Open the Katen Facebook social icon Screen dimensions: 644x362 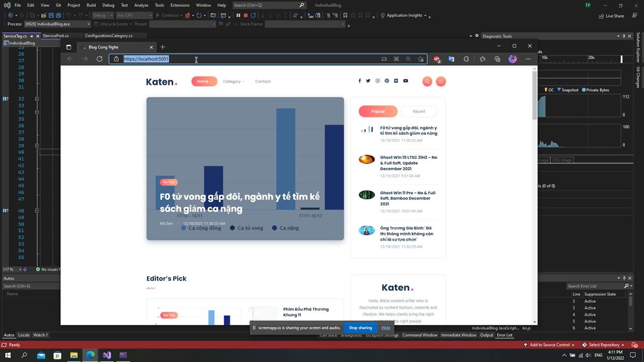pyautogui.click(x=359, y=81)
